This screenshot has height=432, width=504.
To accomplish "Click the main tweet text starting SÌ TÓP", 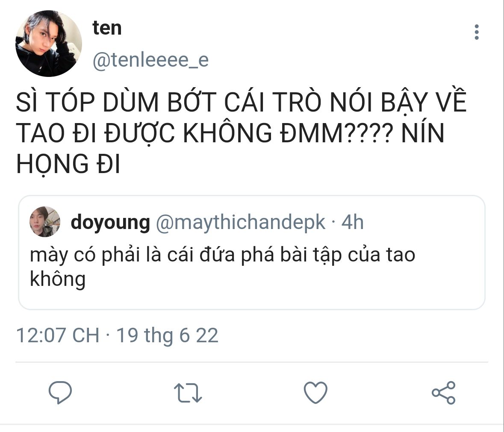I will [x=241, y=133].
